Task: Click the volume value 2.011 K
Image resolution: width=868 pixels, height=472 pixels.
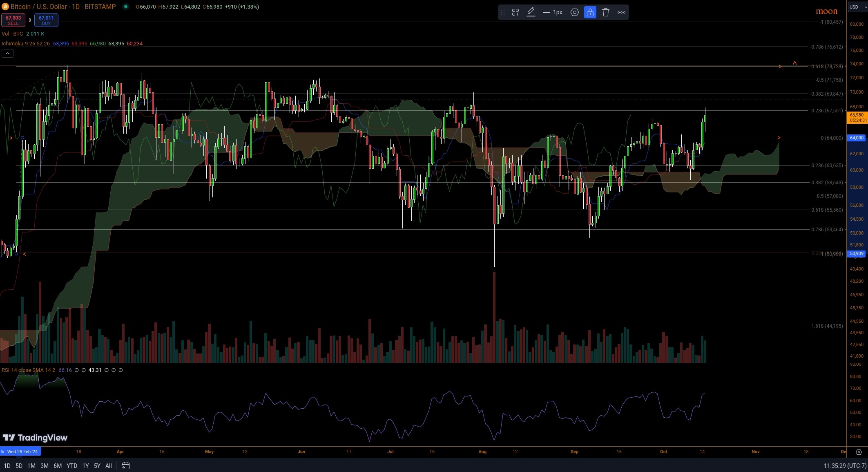Action: 36,34
